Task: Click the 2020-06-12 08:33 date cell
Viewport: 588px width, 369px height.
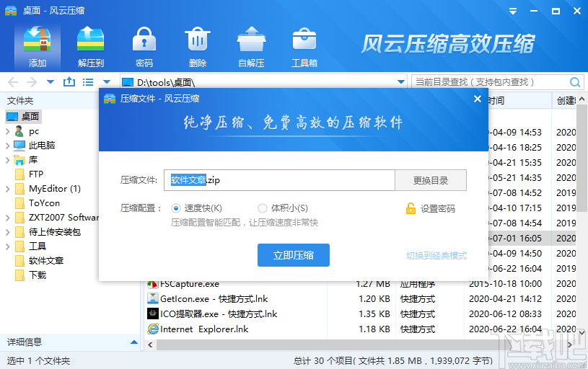Action: pos(505,314)
